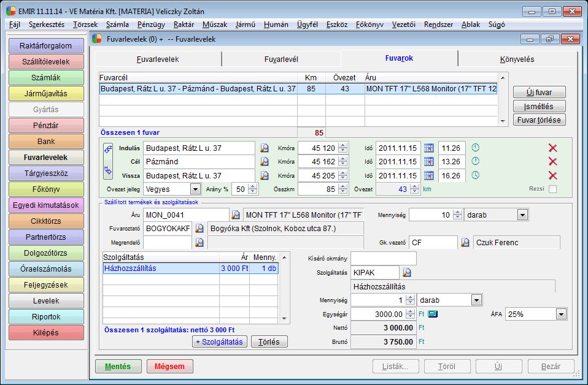Exit via the Kilépés sidebar button
The image size is (588, 385).
(x=46, y=332)
